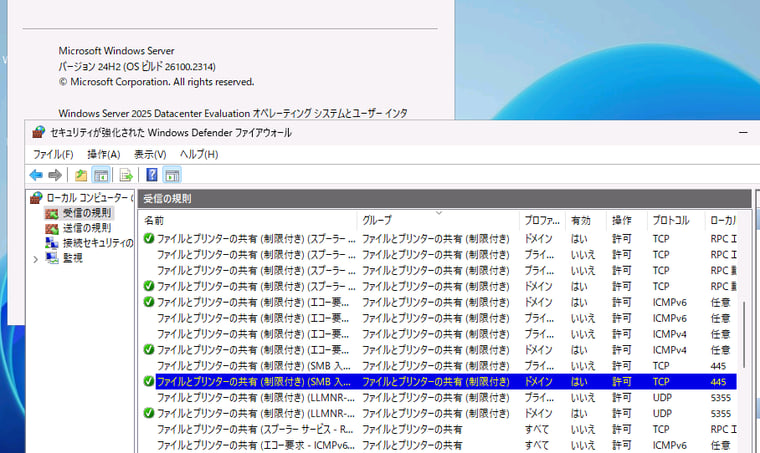
Task: Click green check of enabled ICMPv4 echo rule
Action: [x=149, y=349]
